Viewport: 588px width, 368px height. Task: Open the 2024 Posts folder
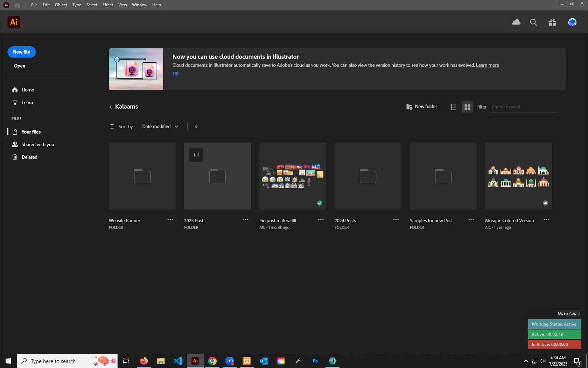click(368, 176)
